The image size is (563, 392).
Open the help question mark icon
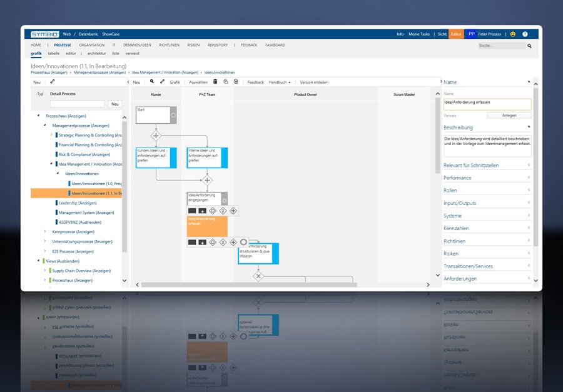(x=525, y=34)
